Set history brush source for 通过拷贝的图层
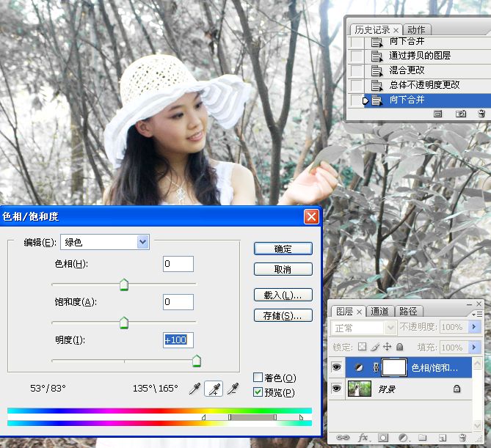The width and height of the screenshot is (491, 448). 357,56
